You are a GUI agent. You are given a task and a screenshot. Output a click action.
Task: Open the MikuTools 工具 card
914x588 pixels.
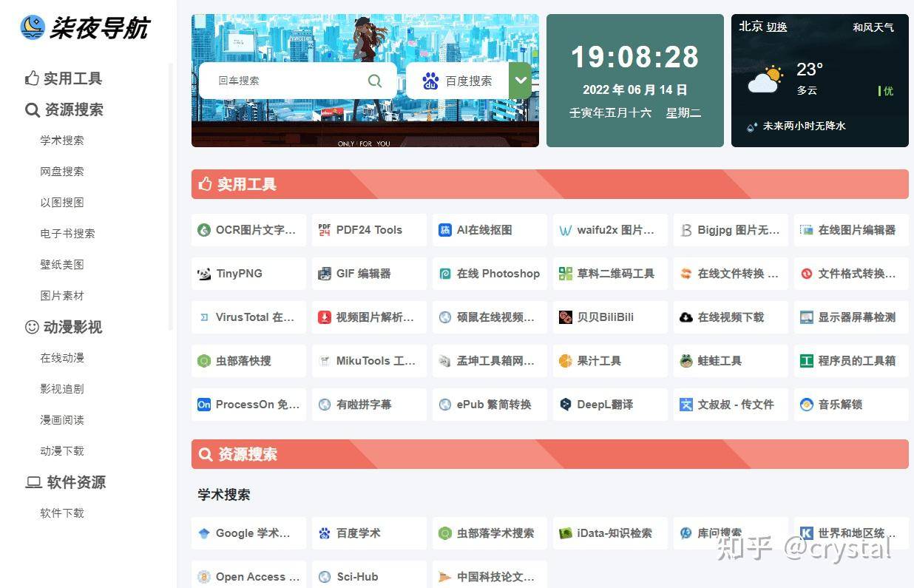pos(369,361)
